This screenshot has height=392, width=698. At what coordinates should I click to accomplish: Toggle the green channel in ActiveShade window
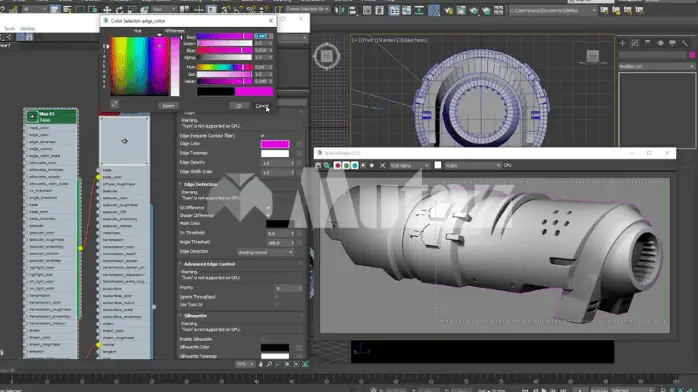346,166
